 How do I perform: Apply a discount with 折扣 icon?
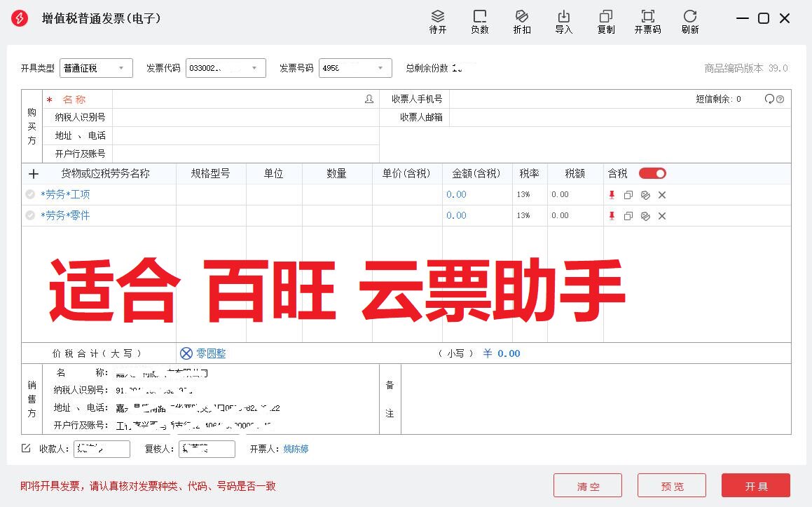(x=522, y=22)
